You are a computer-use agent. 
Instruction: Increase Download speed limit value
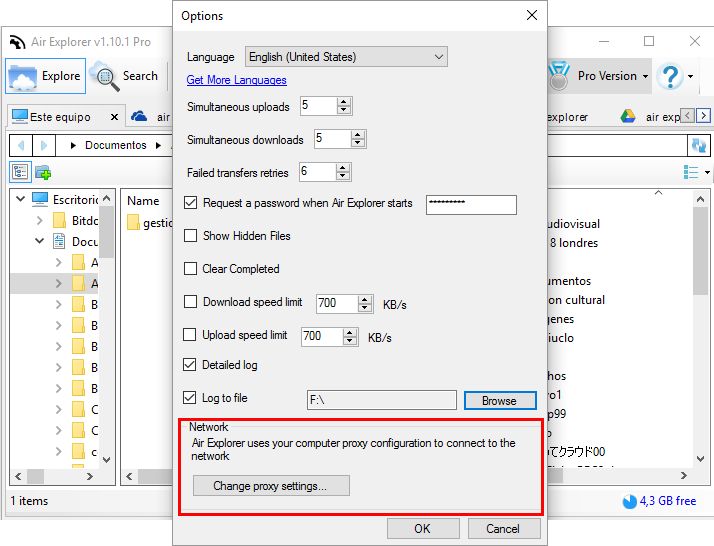(364, 300)
